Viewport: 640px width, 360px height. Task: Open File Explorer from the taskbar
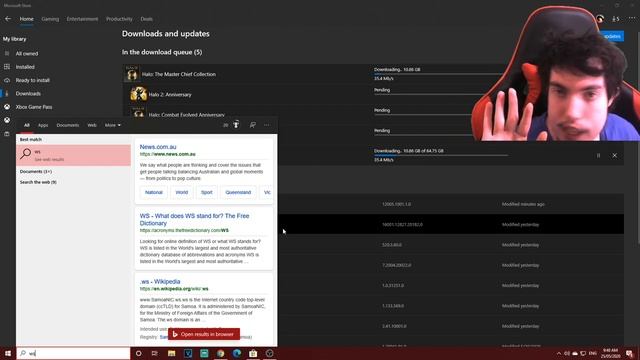[171, 353]
